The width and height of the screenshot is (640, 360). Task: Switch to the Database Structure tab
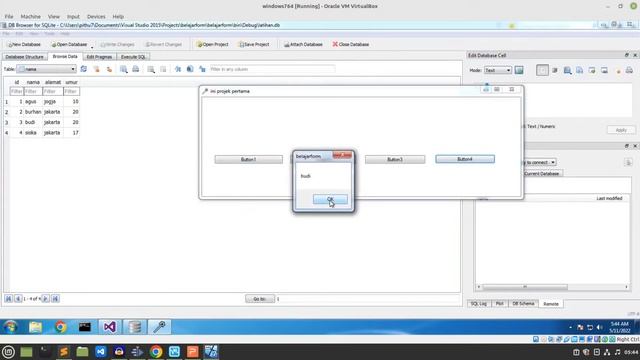pos(24,57)
